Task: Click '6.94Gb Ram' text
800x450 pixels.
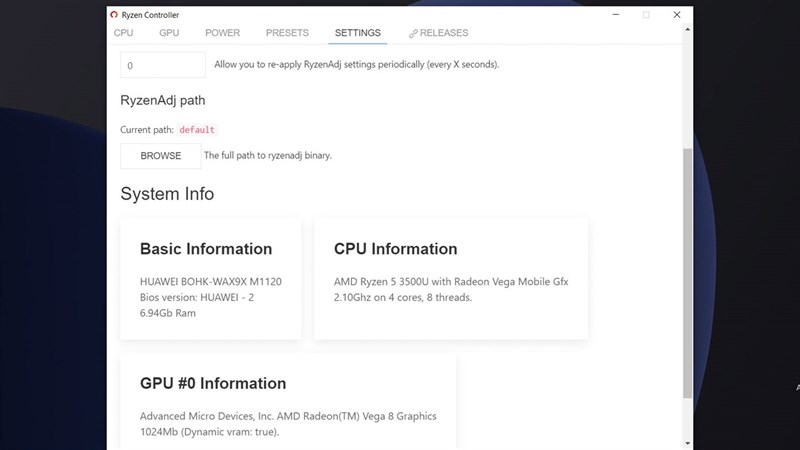Action: click(168, 313)
